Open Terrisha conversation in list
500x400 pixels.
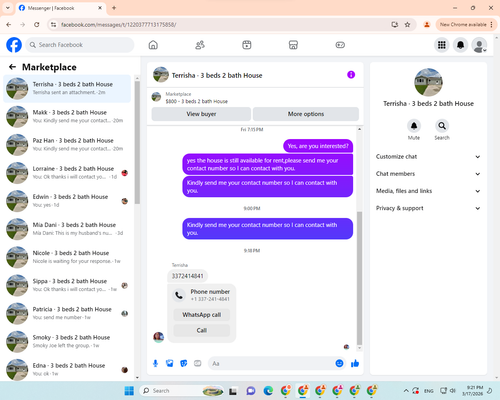click(x=67, y=89)
